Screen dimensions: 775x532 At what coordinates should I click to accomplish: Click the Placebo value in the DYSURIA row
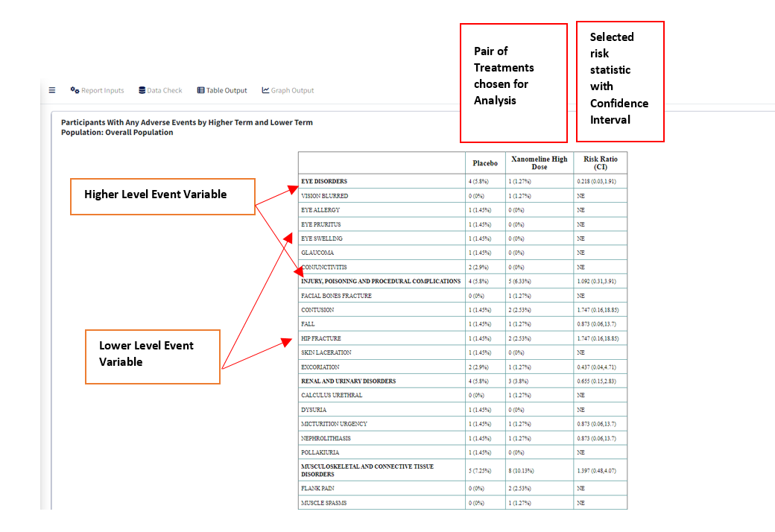(480, 410)
